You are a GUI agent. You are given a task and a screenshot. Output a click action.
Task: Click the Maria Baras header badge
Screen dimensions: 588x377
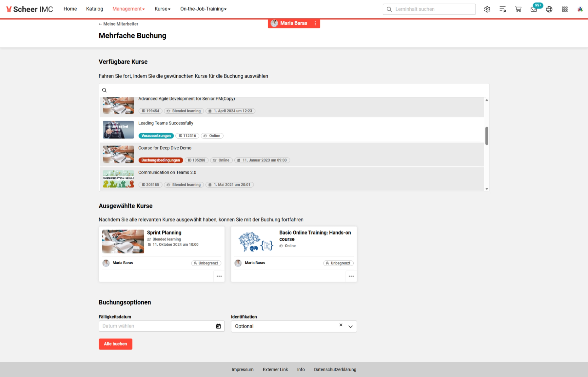294,23
